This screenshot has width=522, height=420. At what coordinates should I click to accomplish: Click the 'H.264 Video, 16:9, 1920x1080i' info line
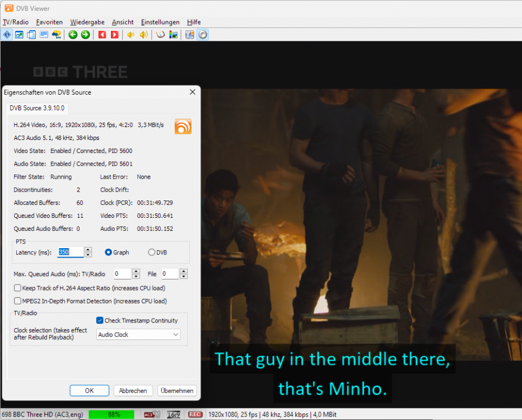tap(88, 125)
